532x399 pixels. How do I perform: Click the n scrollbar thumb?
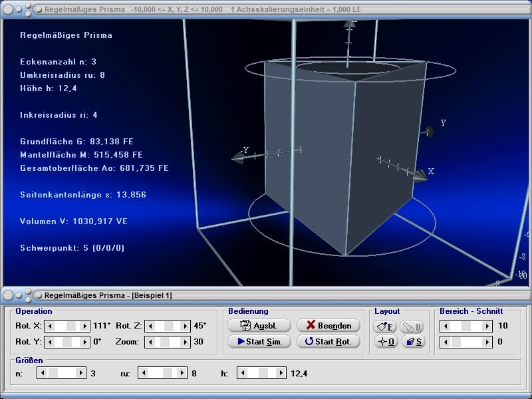pos(53,373)
